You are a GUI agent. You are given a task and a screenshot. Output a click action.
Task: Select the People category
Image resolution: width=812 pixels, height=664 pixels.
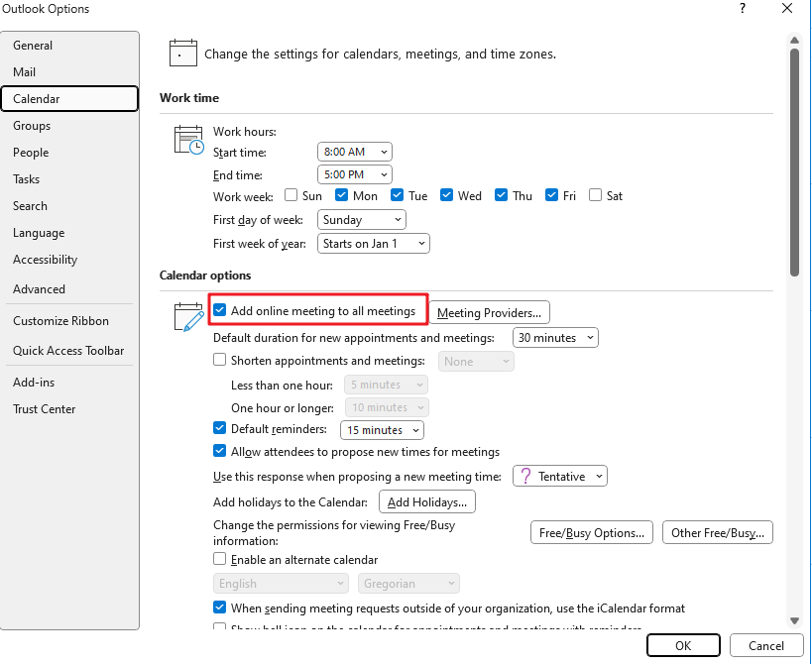69,153
